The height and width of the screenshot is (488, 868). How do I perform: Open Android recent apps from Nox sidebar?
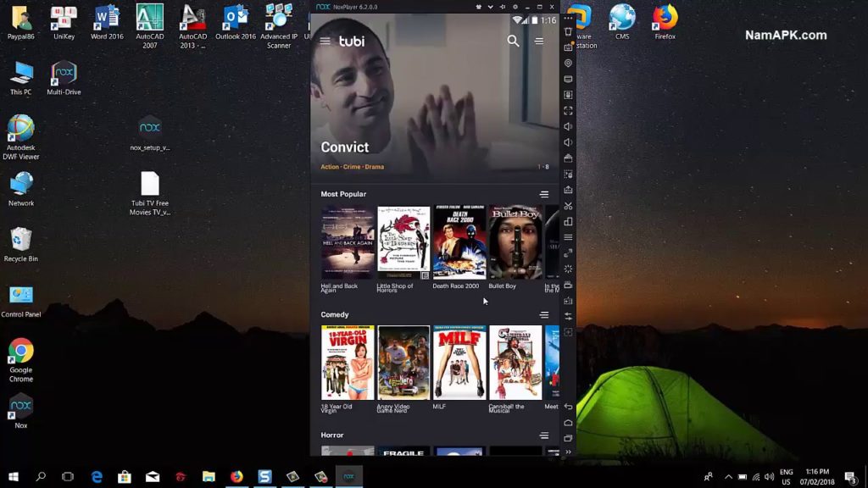click(x=568, y=438)
